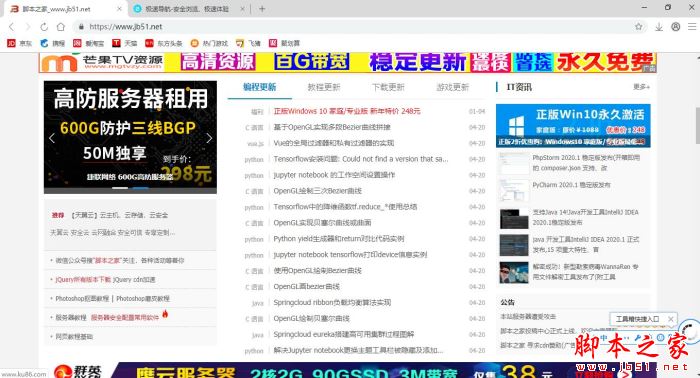Viewport: 700px width, 378px height.
Task: Open 基于OpenGL实现多段Bezier曲线拼接 article
Action: tap(332, 127)
